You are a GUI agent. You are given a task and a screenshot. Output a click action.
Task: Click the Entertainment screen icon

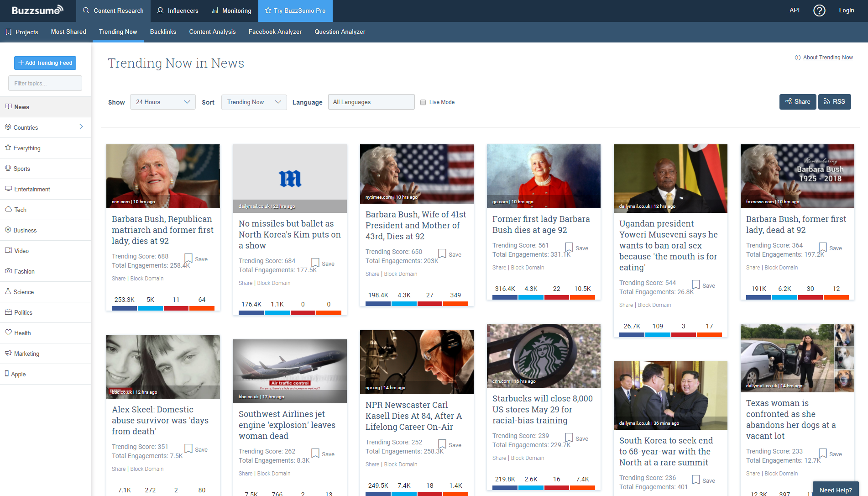[x=8, y=189]
